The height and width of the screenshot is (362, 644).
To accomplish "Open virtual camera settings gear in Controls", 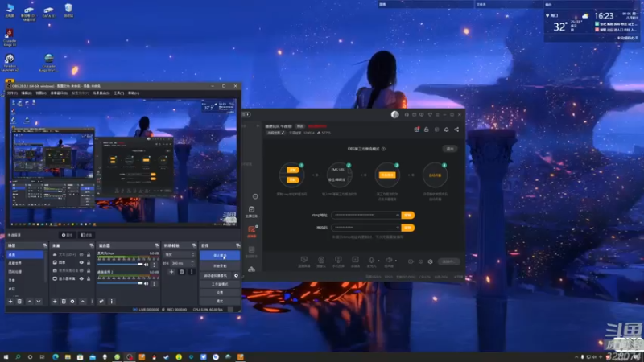I will point(236,275).
